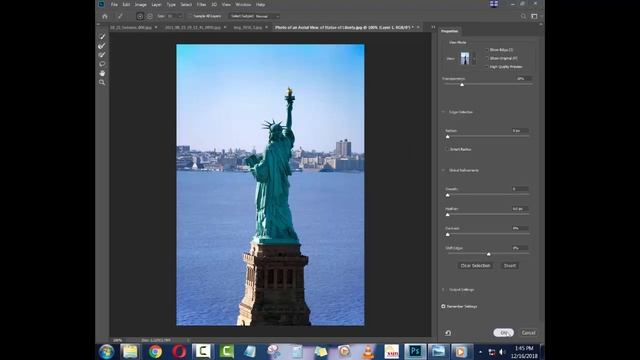The width and height of the screenshot is (640, 360).
Task: Click the Feather slider handle
Action: [448, 215]
